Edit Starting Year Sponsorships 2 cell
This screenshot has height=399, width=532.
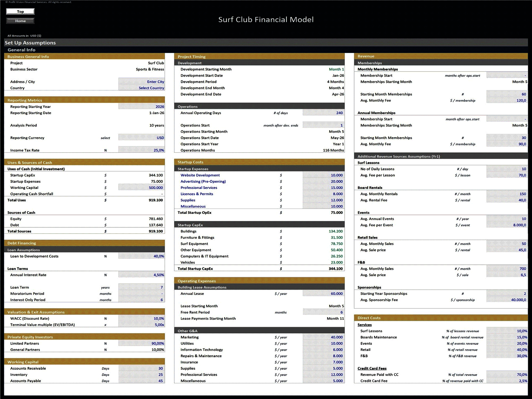[x=507, y=293]
